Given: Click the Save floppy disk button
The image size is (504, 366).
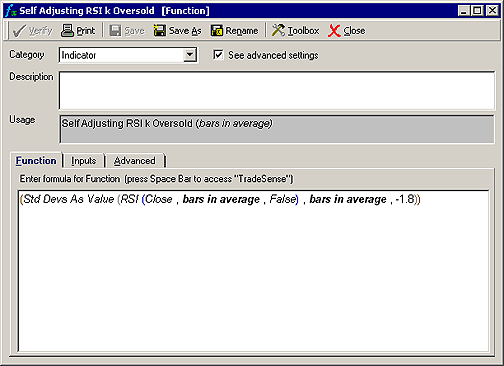Looking at the screenshot, I should click(127, 31).
